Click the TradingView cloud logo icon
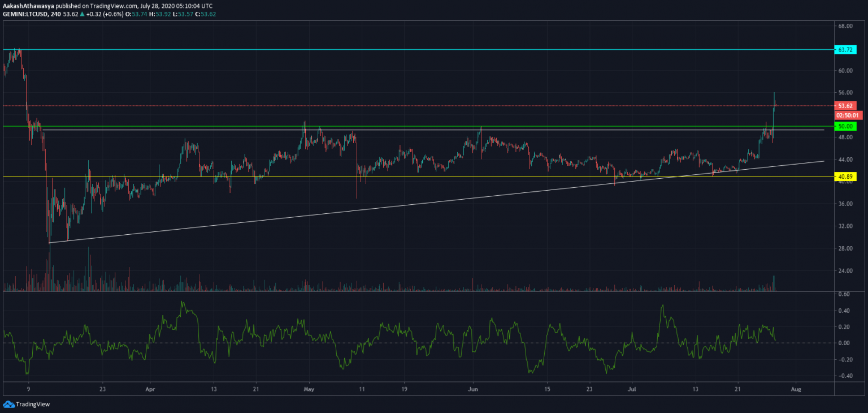868x413 pixels. click(8, 404)
